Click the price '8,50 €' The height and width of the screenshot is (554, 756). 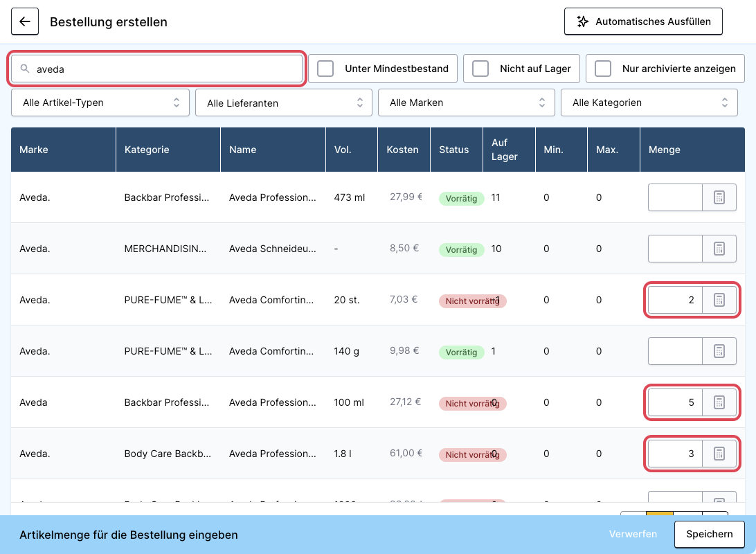click(x=404, y=249)
